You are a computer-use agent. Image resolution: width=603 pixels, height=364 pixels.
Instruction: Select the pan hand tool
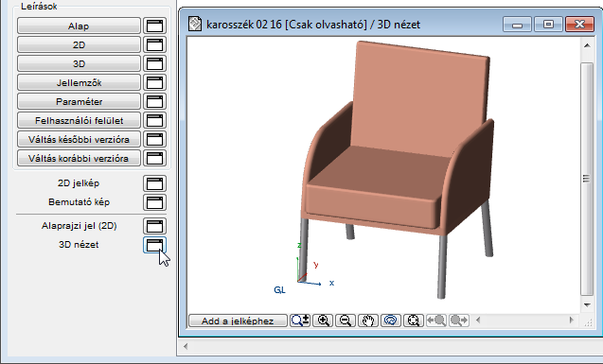368,321
